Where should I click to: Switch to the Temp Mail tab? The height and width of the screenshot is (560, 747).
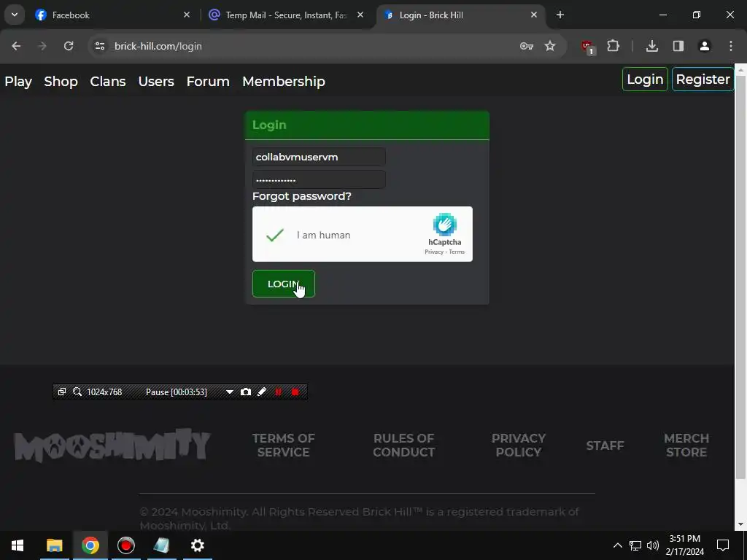point(287,15)
